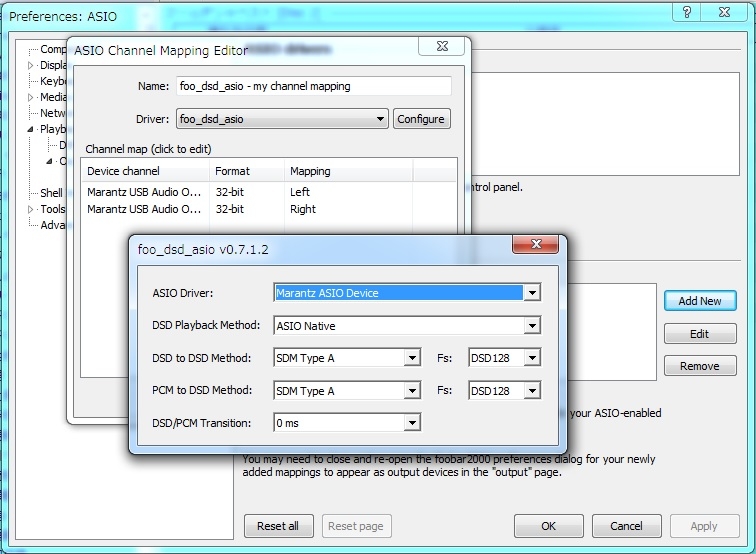Collapse the Playback tree node
This screenshot has height=554, width=756.
click(31, 129)
